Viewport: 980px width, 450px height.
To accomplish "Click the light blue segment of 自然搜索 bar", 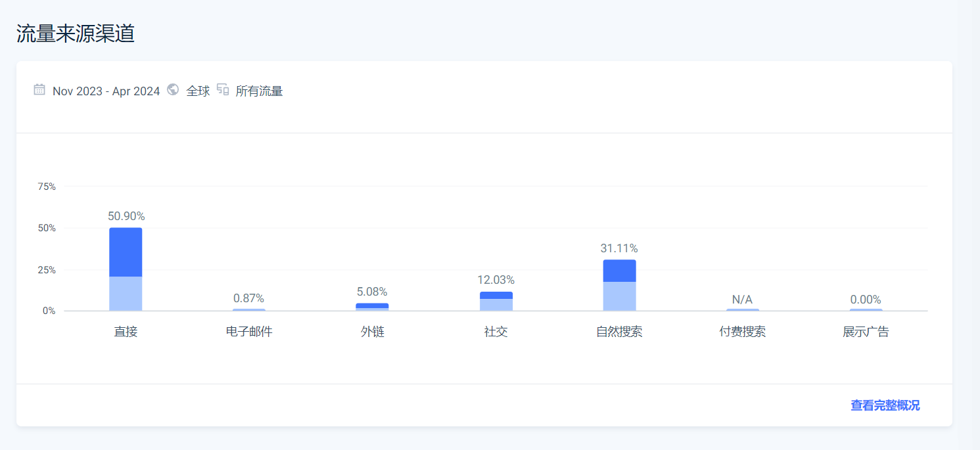I will point(619,296).
